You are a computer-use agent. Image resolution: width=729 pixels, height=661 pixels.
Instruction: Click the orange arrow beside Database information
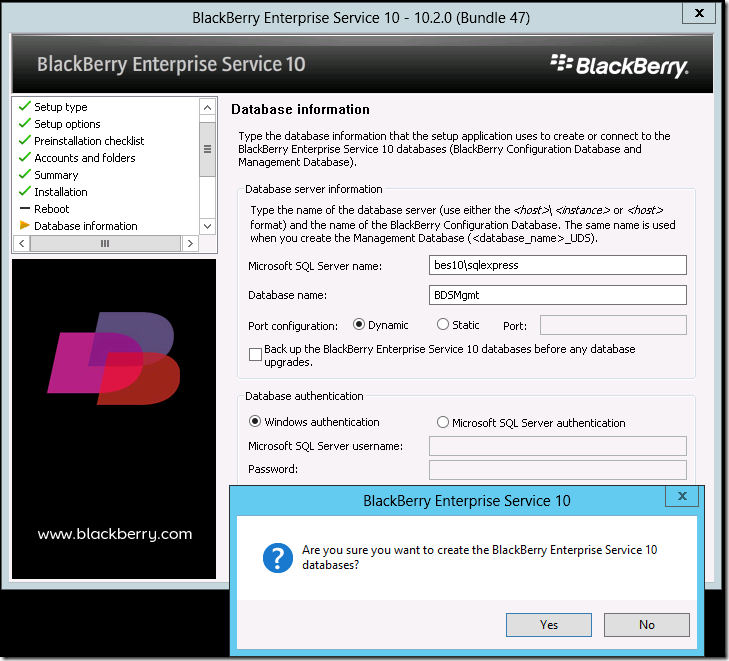(25, 225)
